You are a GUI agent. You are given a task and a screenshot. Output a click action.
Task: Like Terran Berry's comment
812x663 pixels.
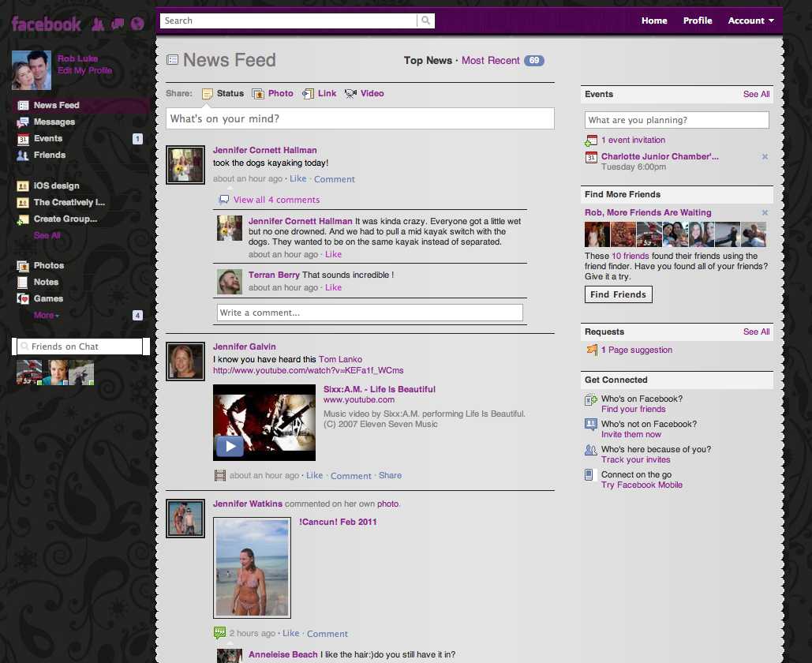[334, 287]
